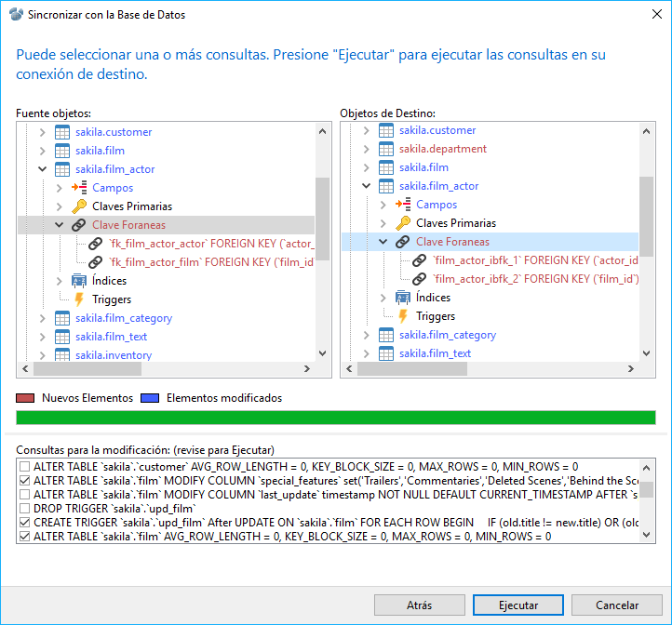Click the Índices icon in source tree
This screenshot has height=625, width=672.
(79, 281)
